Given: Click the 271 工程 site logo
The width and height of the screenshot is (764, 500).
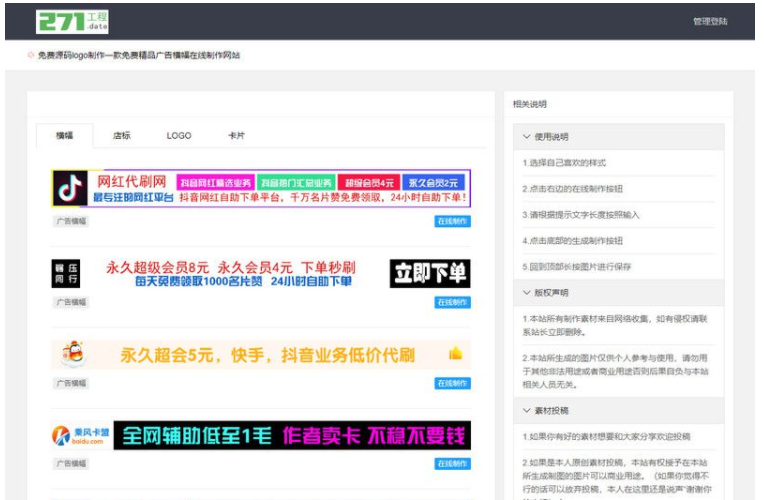Looking at the screenshot, I should click(x=72, y=22).
